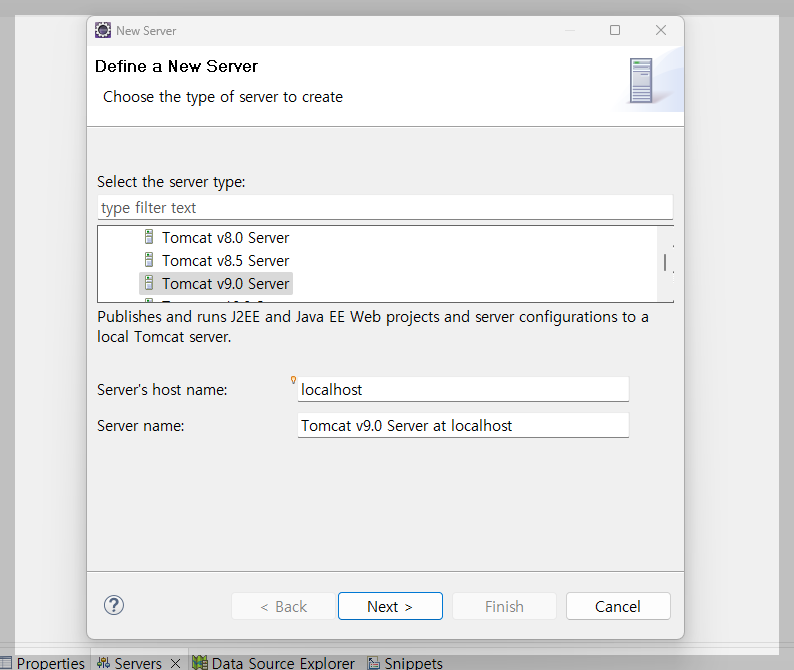Select Tomcat v9.0 Server in list

pyautogui.click(x=216, y=284)
